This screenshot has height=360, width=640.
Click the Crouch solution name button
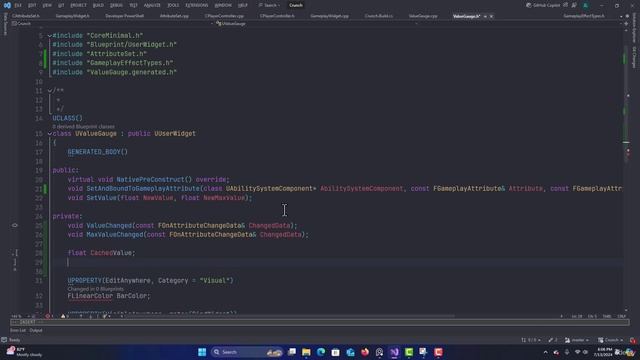pyautogui.click(x=296, y=5)
